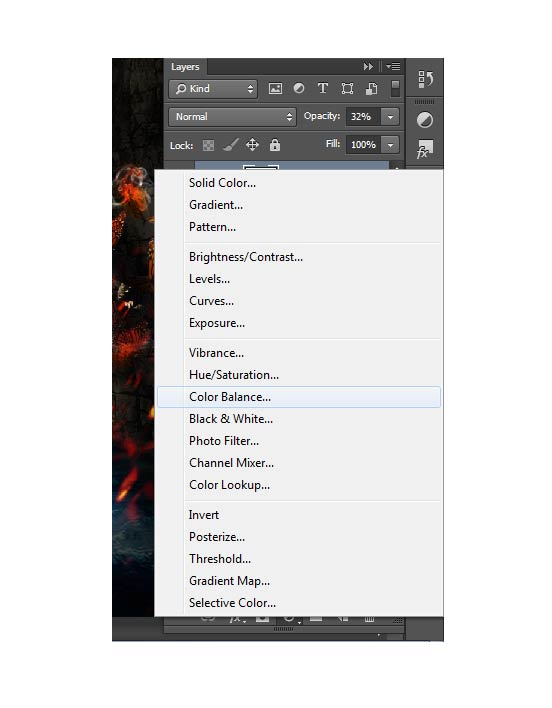Click the Fill 100% field

[x=363, y=145]
